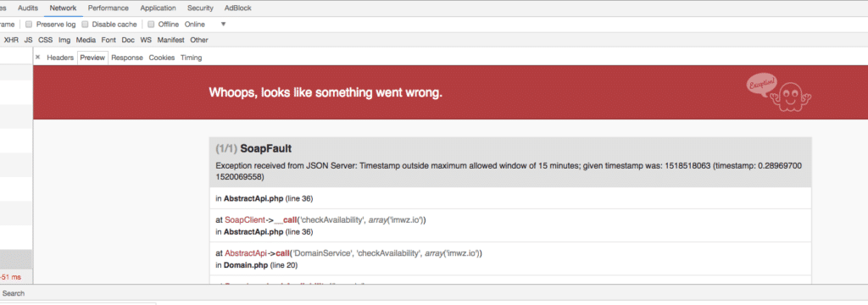Enable the Preserve log checkbox
868x305 pixels.
[x=30, y=25]
